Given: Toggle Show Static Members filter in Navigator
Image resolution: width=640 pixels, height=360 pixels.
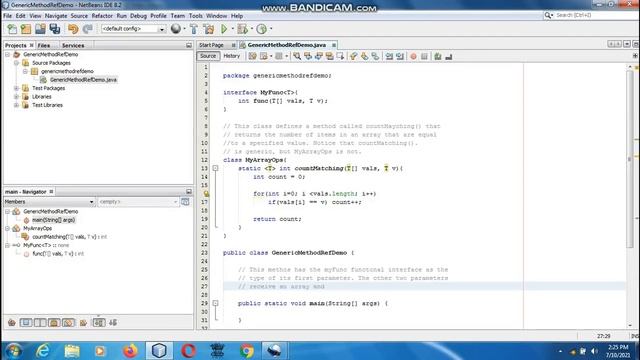Looking at the screenshot, I should (x=40, y=322).
